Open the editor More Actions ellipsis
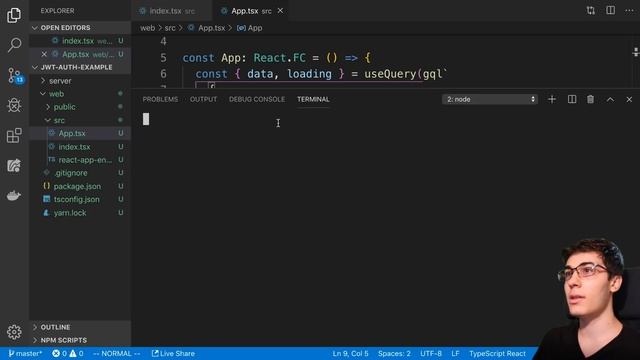The image size is (640, 360). (x=629, y=11)
